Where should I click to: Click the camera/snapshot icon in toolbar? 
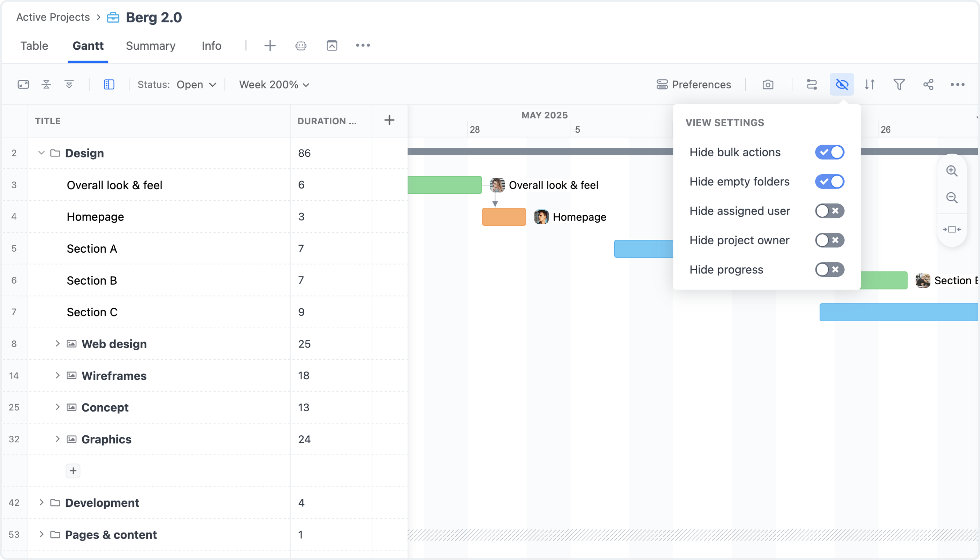(x=768, y=85)
